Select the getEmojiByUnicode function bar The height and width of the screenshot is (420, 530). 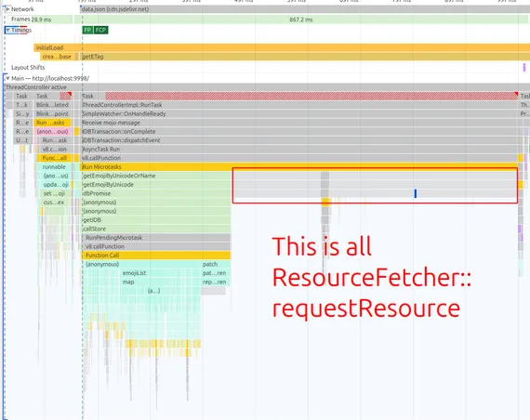point(156,185)
